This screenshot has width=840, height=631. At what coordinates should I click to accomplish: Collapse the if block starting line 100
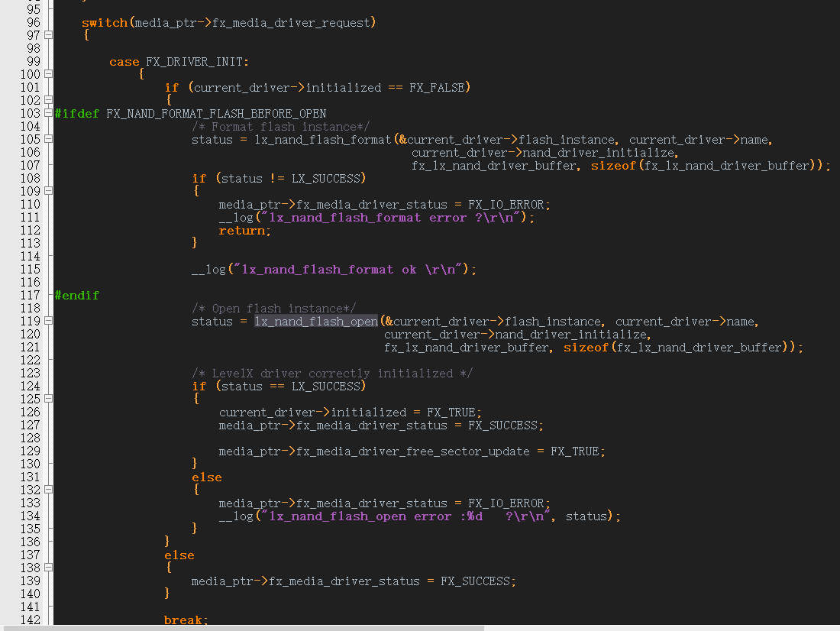pyautogui.click(x=47, y=74)
